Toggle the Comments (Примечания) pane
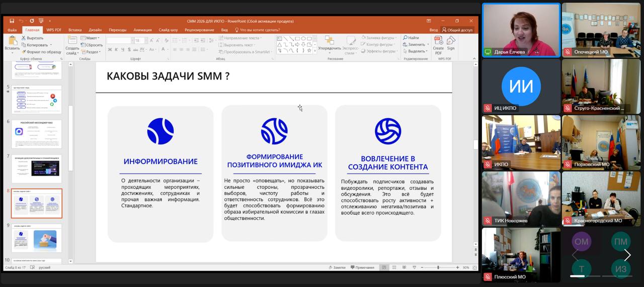 click(362, 267)
